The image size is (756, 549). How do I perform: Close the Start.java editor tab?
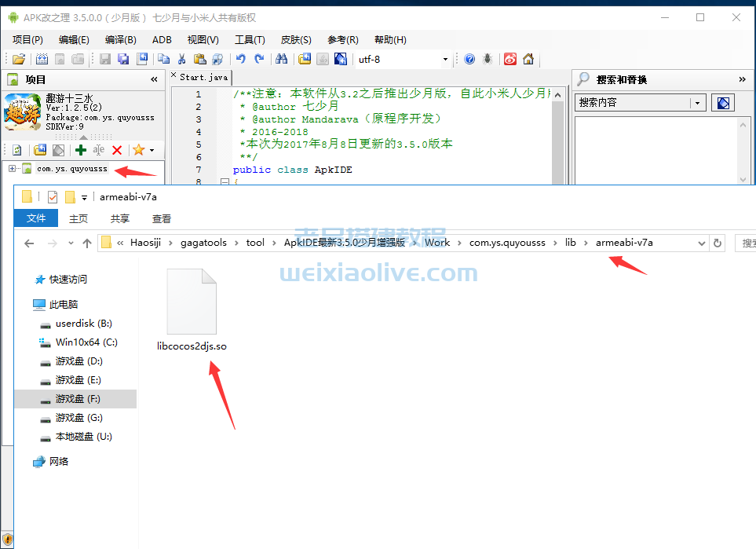pos(174,76)
